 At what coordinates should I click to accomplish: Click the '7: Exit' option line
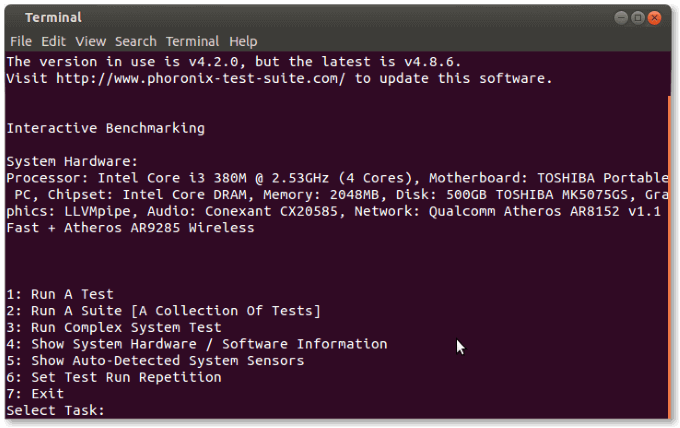coord(35,394)
